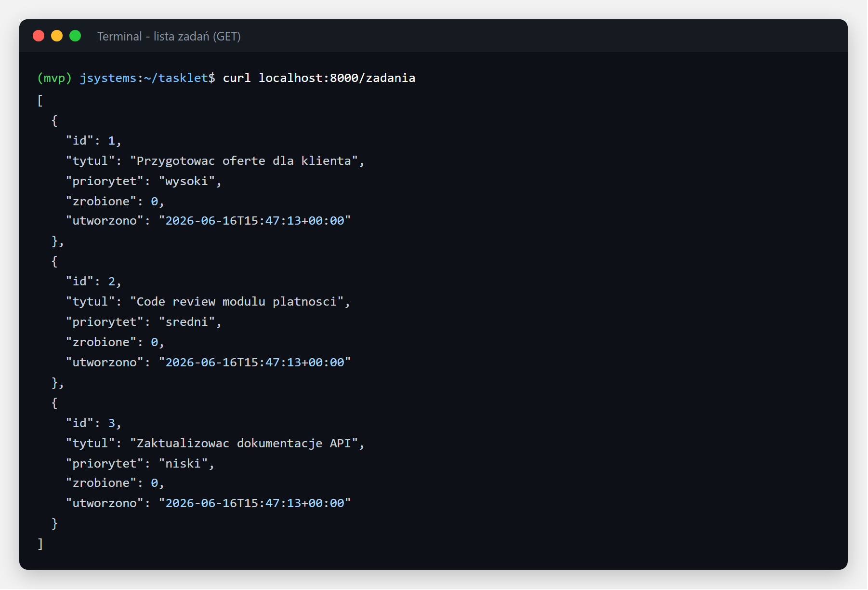Viewport: 868px width, 590px height.
Task: Click the red close window button
Action: pos(39,36)
